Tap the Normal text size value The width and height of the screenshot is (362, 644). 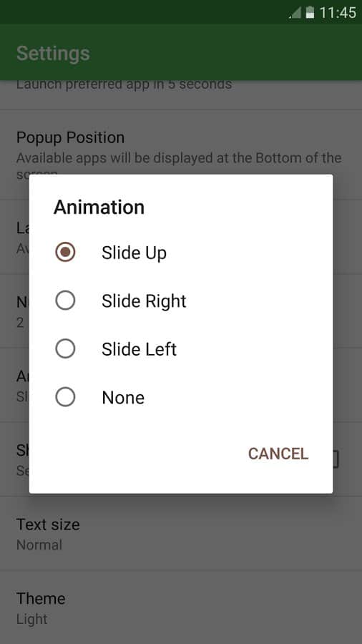click(x=39, y=545)
